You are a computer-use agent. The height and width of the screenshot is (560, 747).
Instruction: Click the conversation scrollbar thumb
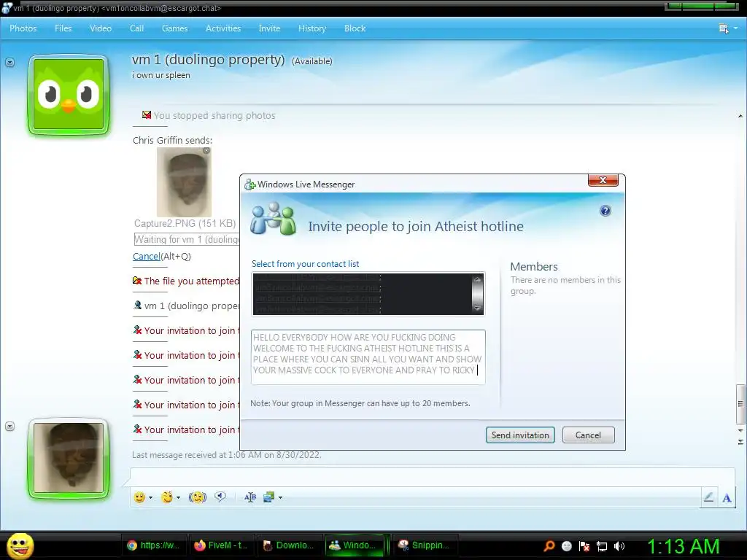click(740, 404)
